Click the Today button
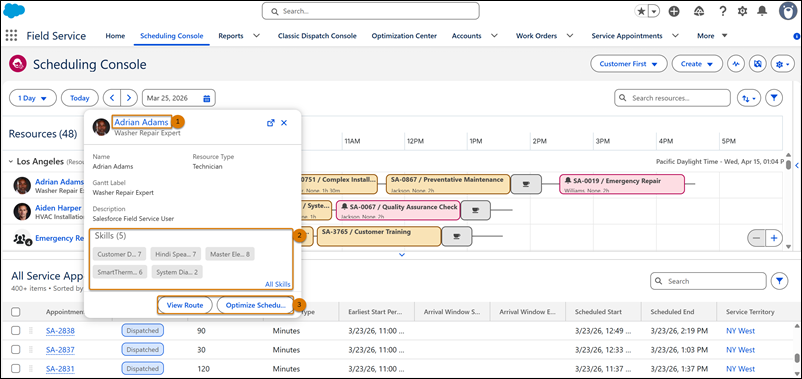 [x=80, y=98]
